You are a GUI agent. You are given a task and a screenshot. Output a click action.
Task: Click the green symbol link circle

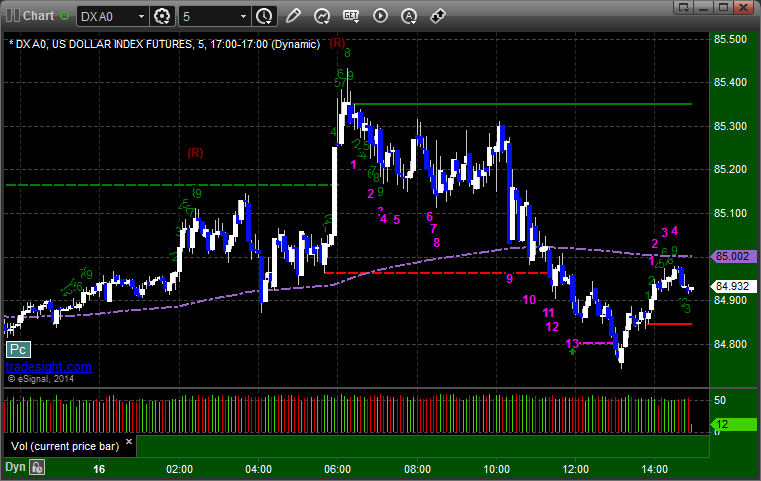tap(65, 16)
